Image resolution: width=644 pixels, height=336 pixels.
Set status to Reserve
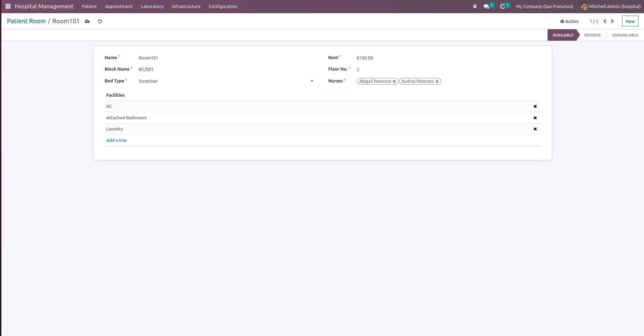click(593, 35)
